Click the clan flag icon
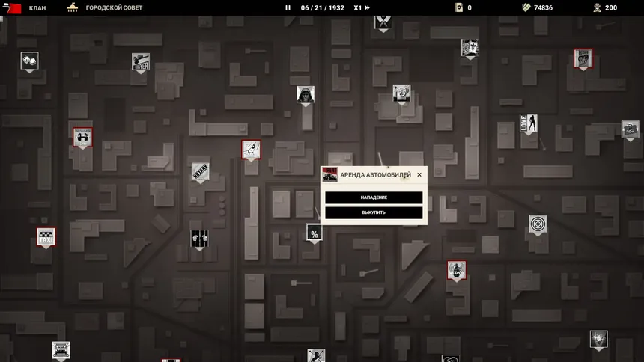This screenshot has height=362, width=644. (x=11, y=7)
